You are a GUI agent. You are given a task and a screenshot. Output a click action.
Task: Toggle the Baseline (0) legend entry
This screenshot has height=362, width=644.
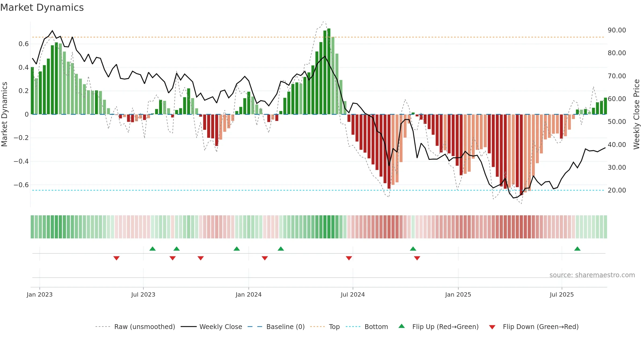point(276,327)
